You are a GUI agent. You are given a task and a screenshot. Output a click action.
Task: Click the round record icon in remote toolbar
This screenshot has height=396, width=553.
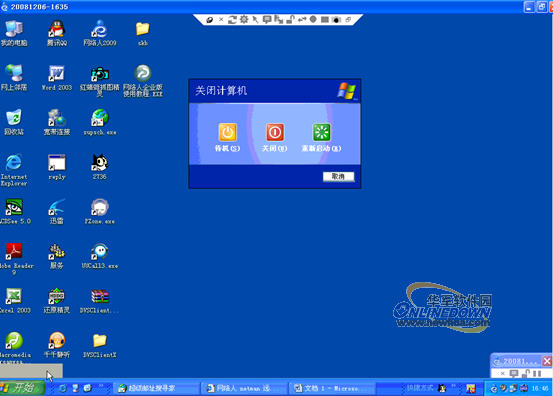313,19
